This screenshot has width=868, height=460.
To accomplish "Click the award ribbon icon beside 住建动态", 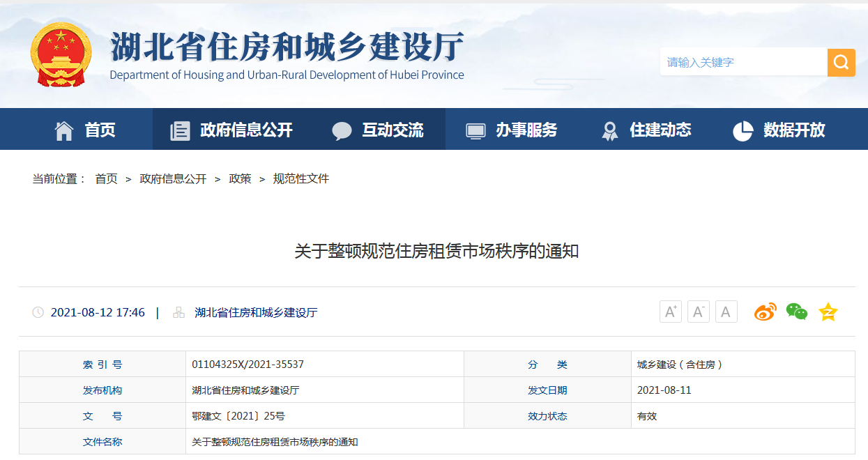I will [610, 131].
